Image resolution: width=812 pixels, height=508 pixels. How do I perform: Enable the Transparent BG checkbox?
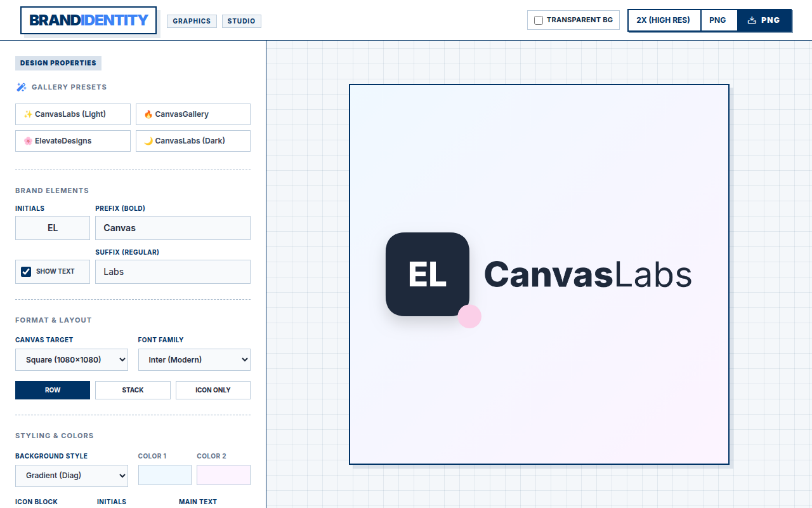click(x=539, y=20)
